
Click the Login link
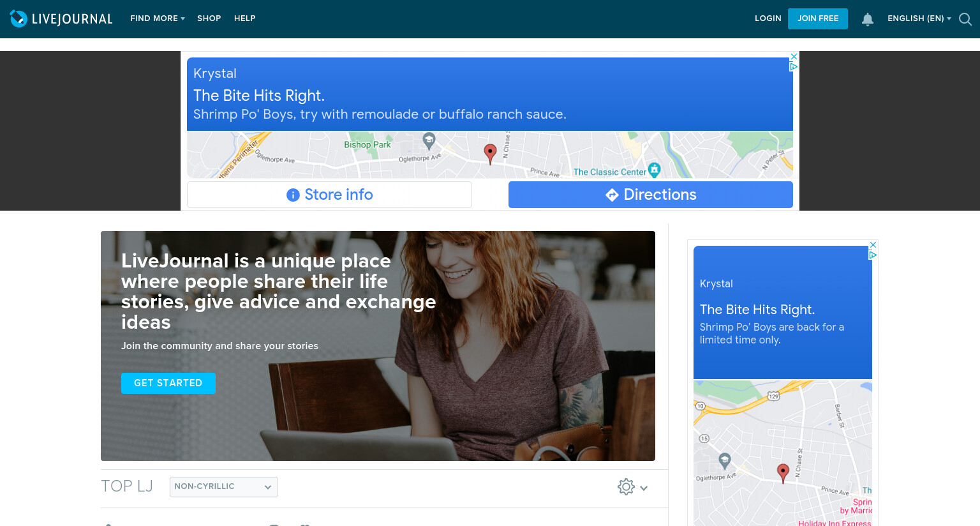(x=768, y=19)
